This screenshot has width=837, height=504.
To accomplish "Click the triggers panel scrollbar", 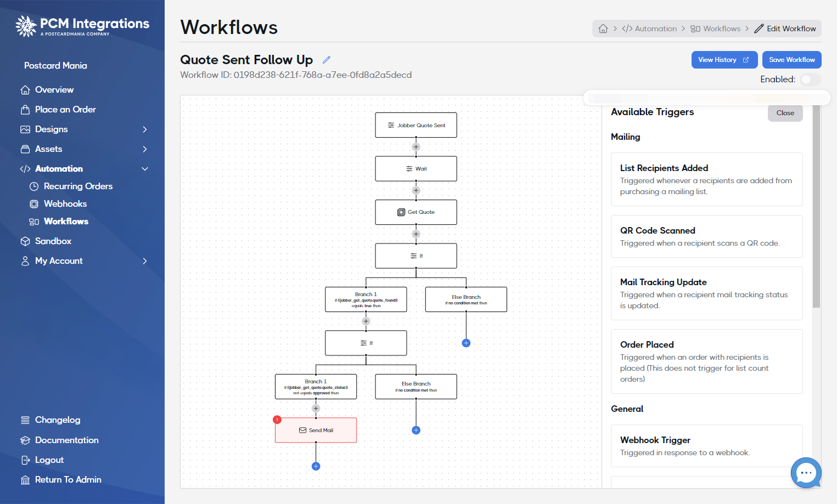I will point(816,206).
